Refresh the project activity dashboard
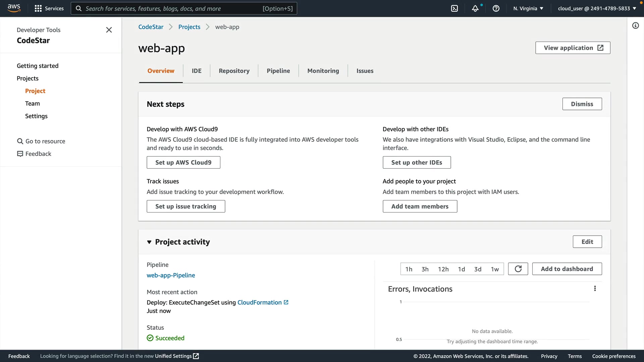This screenshot has height=362, width=644. click(x=518, y=269)
